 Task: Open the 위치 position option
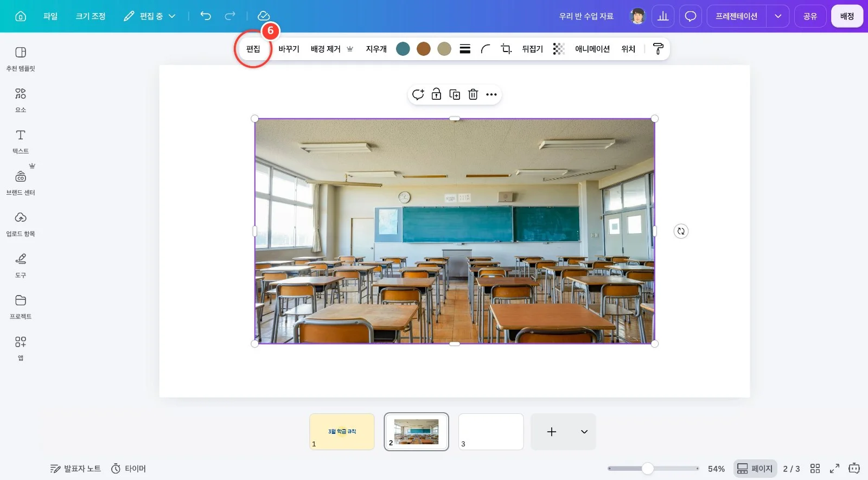628,49
